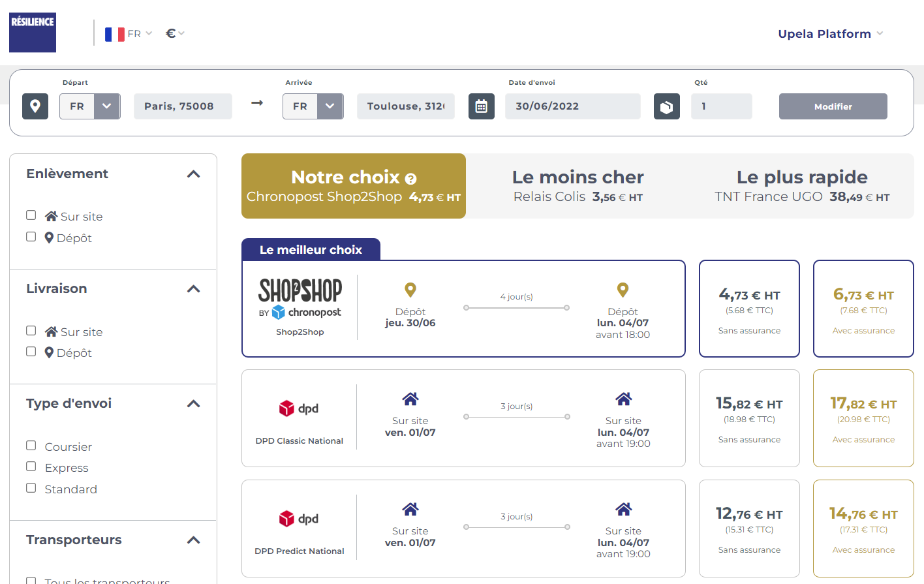The height and width of the screenshot is (584, 924).
Task: Click the pin icon under Livraison Dépôt
Action: coord(49,352)
